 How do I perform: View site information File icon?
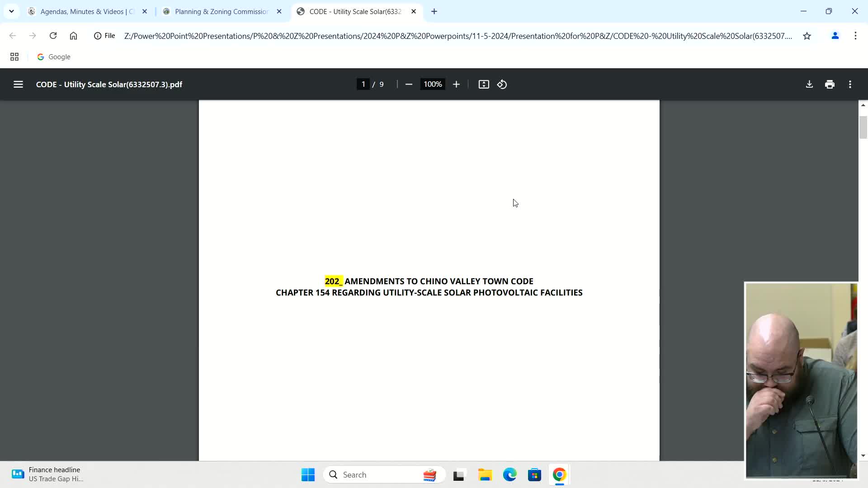click(104, 36)
